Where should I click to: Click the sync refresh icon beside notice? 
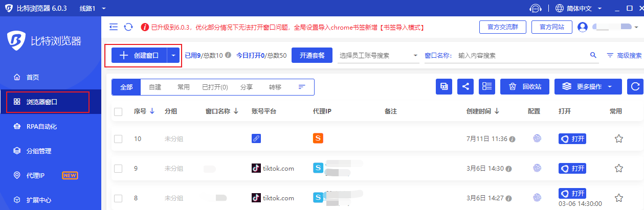point(128,27)
